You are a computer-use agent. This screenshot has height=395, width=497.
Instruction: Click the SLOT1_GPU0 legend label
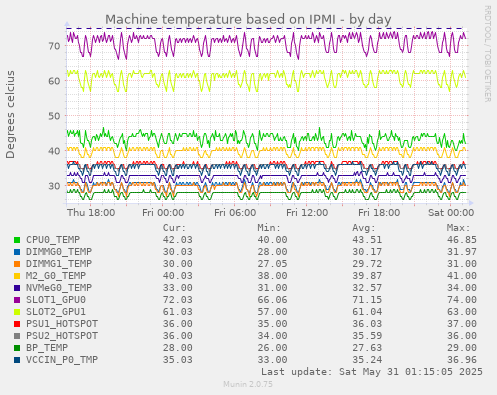point(56,300)
